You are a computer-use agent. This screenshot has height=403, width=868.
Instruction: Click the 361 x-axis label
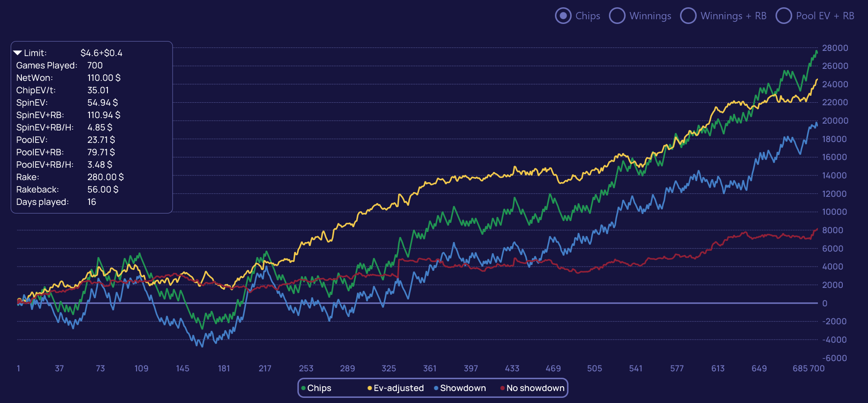[430, 368]
